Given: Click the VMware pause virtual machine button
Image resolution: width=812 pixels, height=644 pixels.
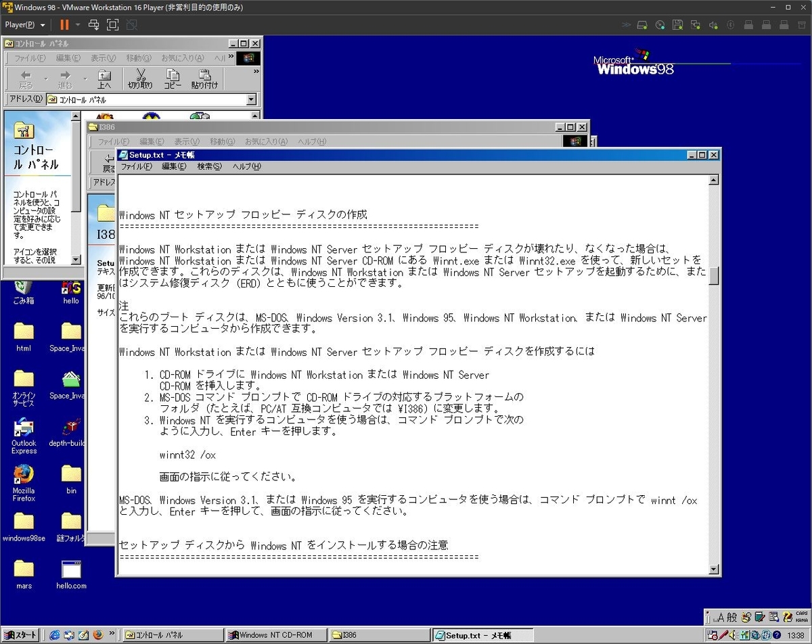Looking at the screenshot, I should coord(64,24).
